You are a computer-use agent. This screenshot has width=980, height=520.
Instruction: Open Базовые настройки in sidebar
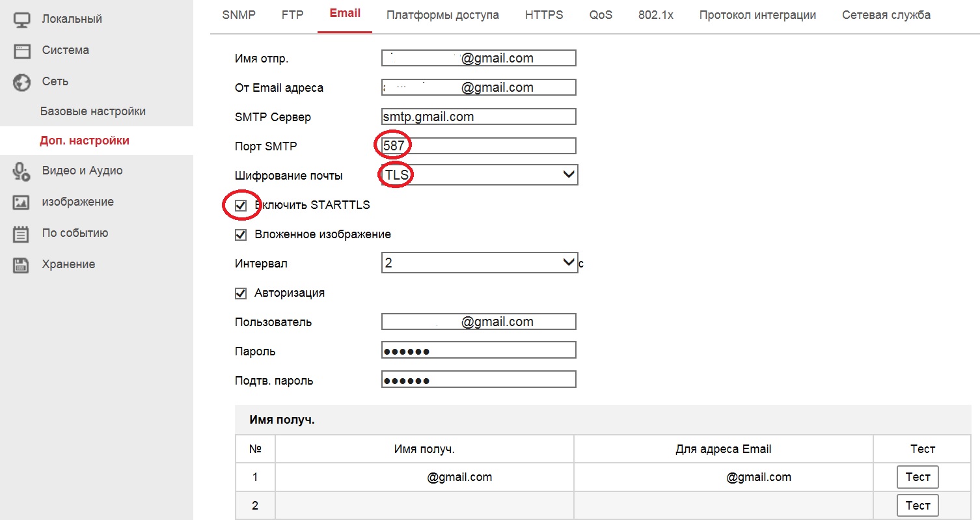tap(93, 111)
